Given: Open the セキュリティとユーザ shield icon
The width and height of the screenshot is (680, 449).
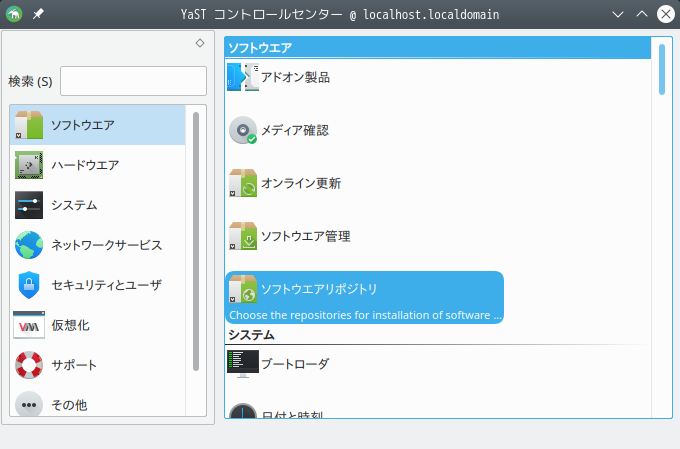Looking at the screenshot, I should [x=29, y=285].
